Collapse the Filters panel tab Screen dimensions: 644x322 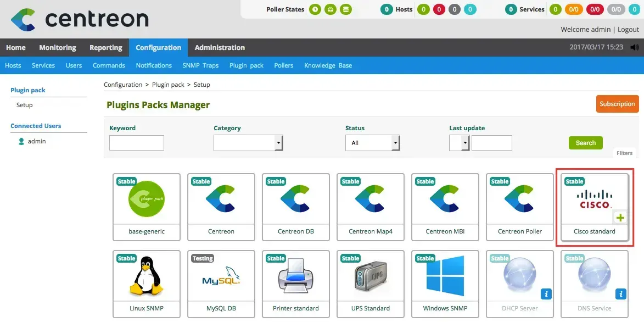[x=624, y=153]
